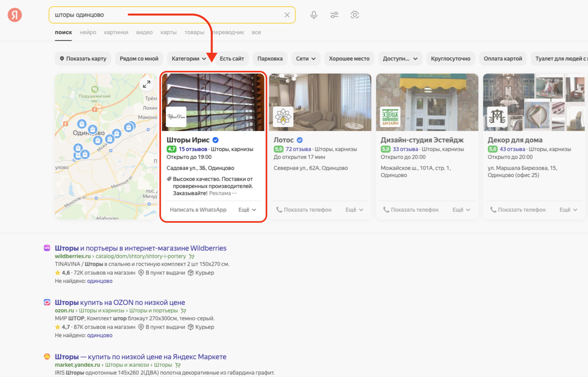588x377 pixels.
Task: Click inside the search input field
Action: (x=165, y=15)
